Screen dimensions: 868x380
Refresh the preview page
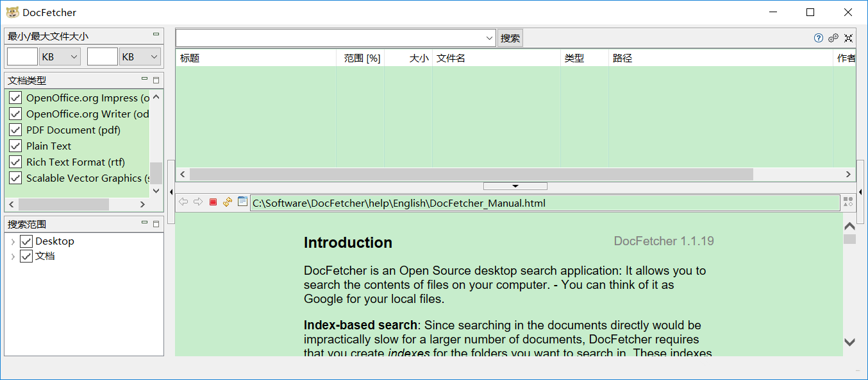(228, 202)
